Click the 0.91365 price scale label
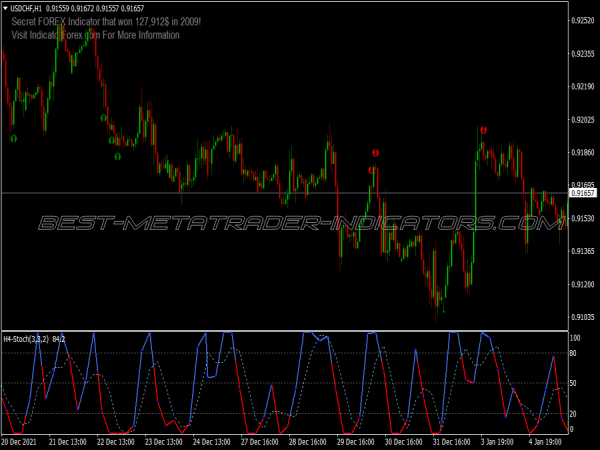Viewport: 600px width, 450px height. click(583, 251)
